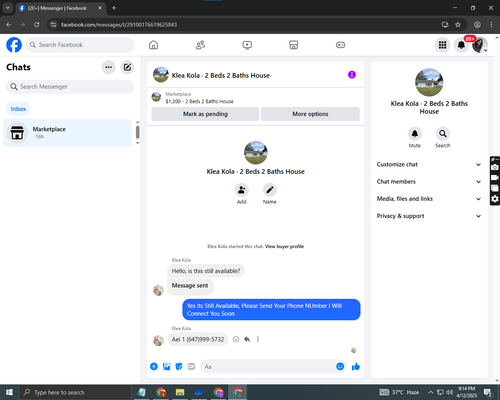
Task: Click the 'Hello, is this still available?' message
Action: tap(206, 271)
